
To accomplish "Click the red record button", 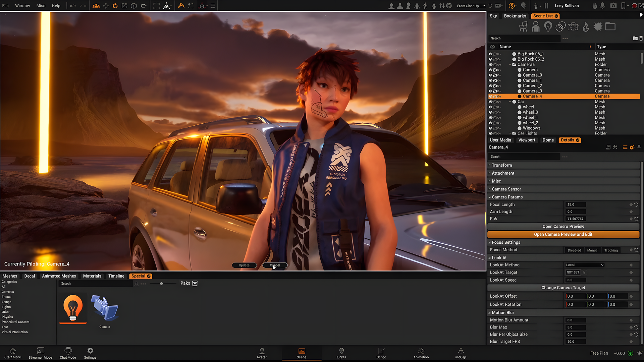I will pos(634,6).
